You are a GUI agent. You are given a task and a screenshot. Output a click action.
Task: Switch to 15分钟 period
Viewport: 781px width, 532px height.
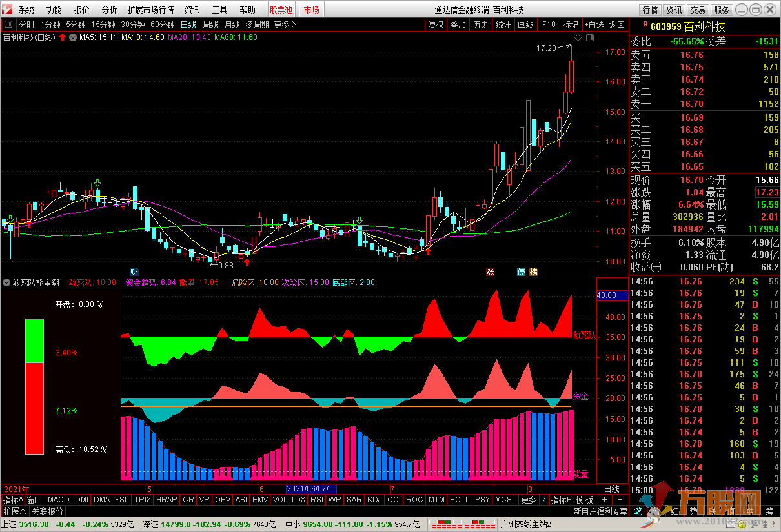[x=103, y=25]
